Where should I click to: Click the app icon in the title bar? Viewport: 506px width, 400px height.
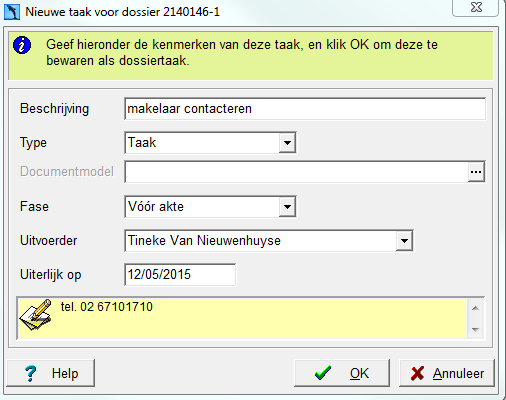click(12, 12)
